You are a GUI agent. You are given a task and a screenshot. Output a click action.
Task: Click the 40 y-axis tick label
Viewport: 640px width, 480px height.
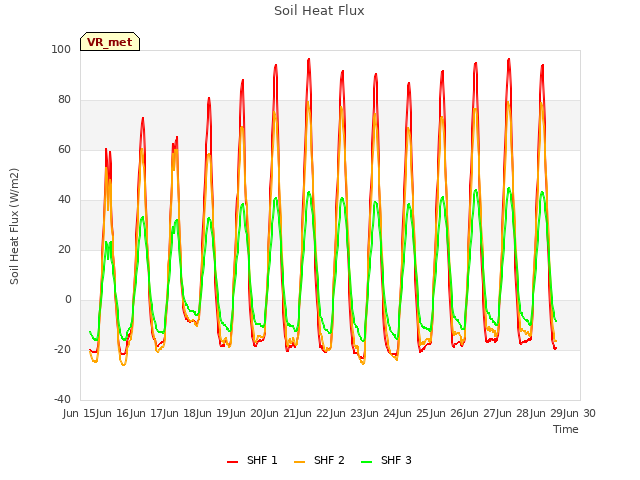64,200
